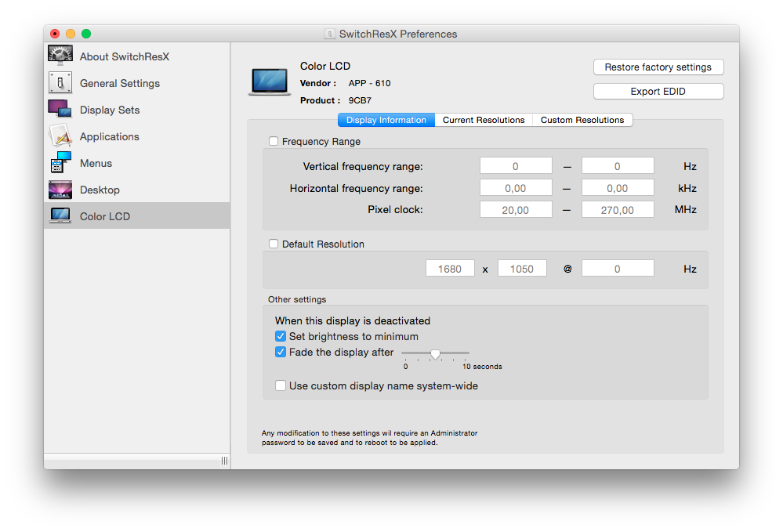The width and height of the screenshot is (783, 532).
Task: Click the General Settings switch icon
Action: coord(60,83)
